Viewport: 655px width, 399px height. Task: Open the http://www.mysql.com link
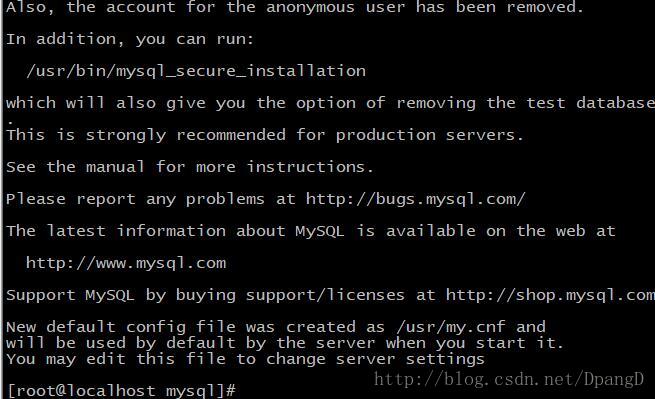point(126,263)
